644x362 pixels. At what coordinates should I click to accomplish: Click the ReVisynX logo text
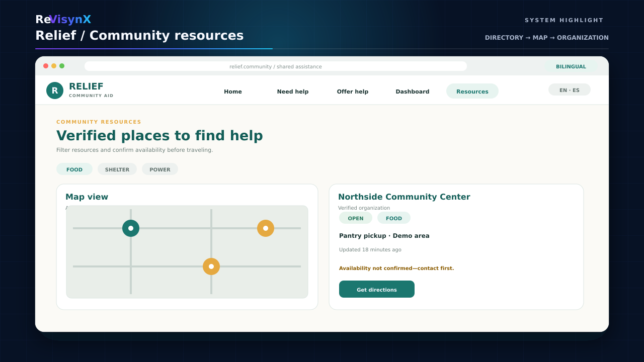pyautogui.click(x=63, y=20)
